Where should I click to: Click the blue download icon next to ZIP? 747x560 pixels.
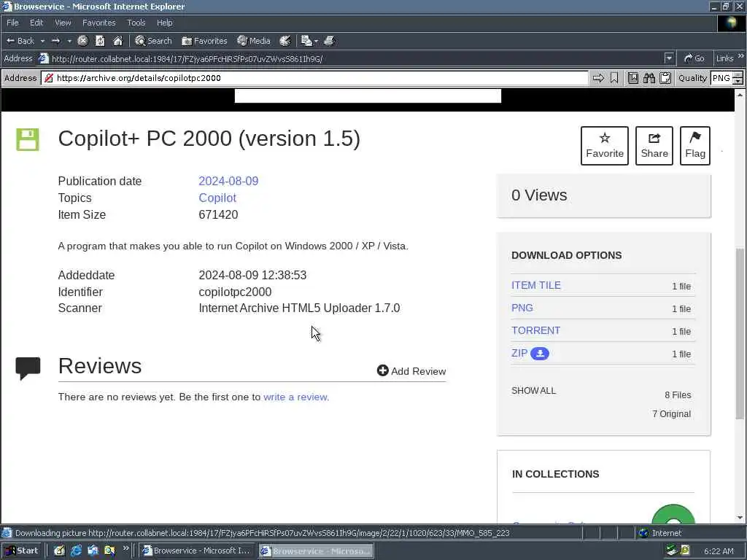click(540, 354)
